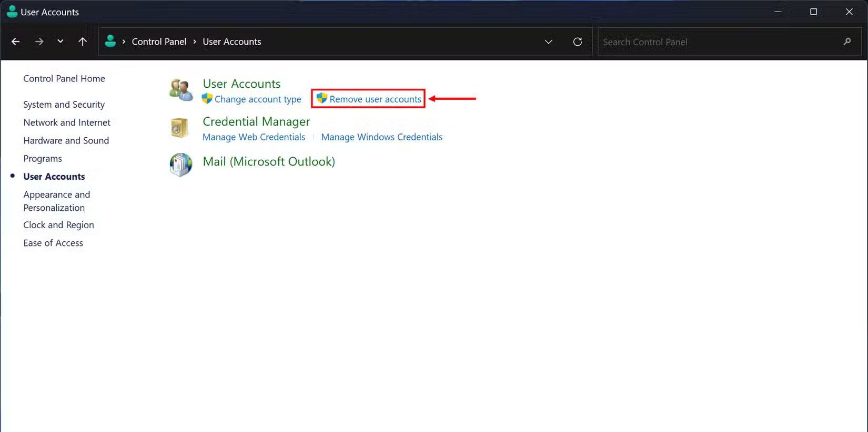Viewport: 868px width, 432px height.
Task: Maximize the User Accounts window
Action: click(814, 12)
